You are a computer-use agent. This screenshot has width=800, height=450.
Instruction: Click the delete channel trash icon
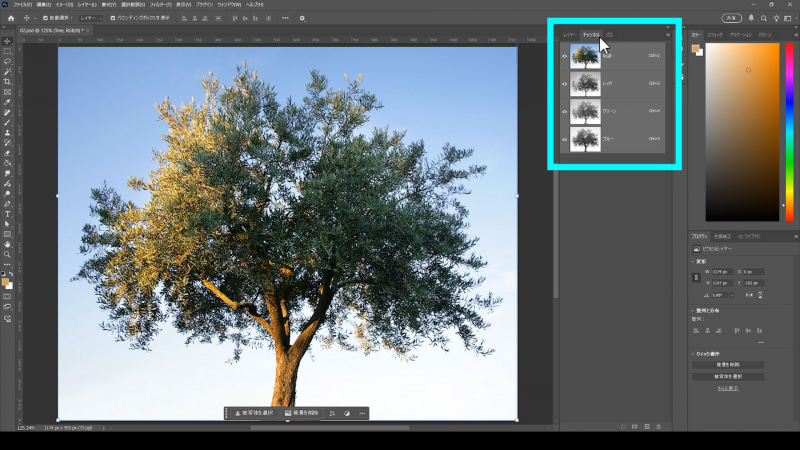click(659, 427)
